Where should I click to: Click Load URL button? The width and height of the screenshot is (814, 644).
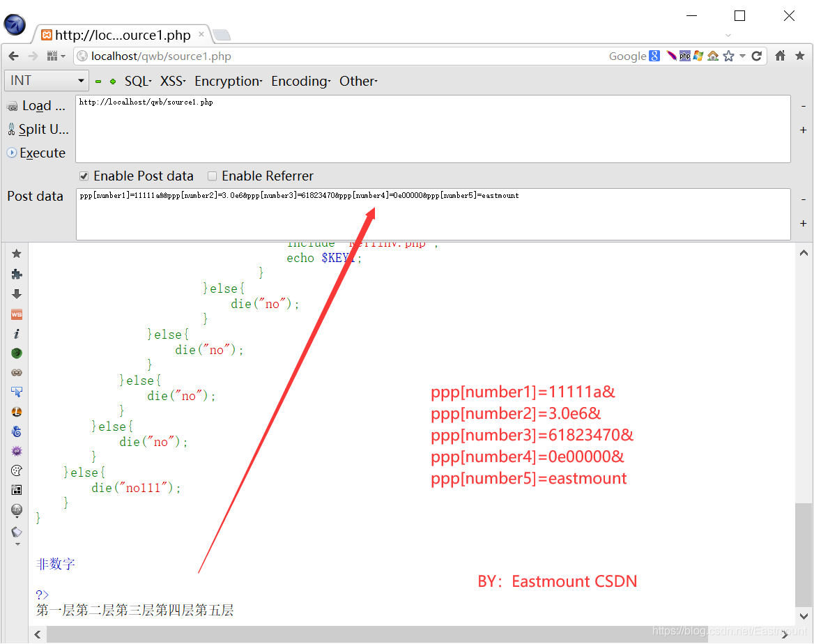(36, 106)
